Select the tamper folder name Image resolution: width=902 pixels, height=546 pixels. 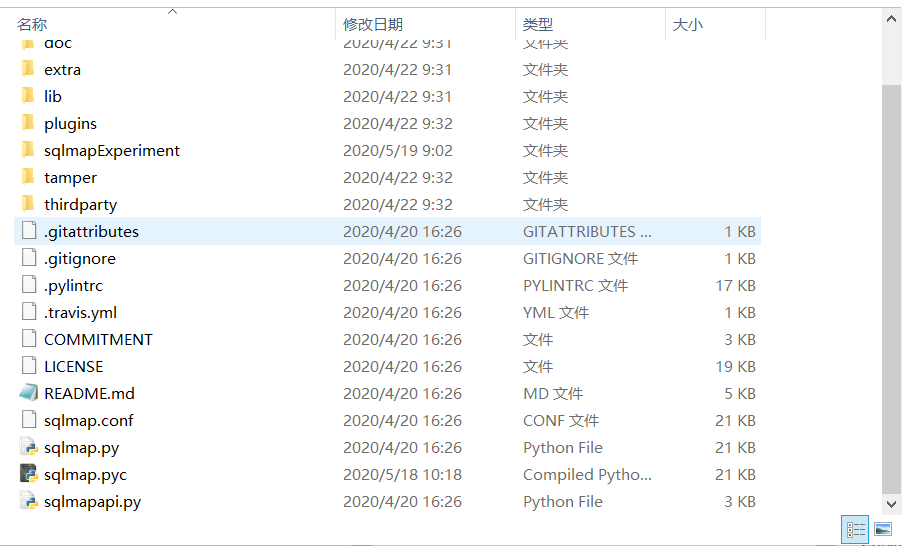click(70, 178)
